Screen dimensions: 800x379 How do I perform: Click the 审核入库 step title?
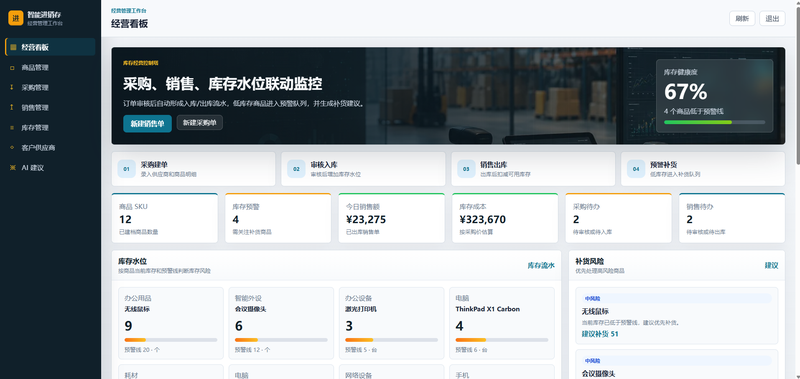tap(324, 164)
